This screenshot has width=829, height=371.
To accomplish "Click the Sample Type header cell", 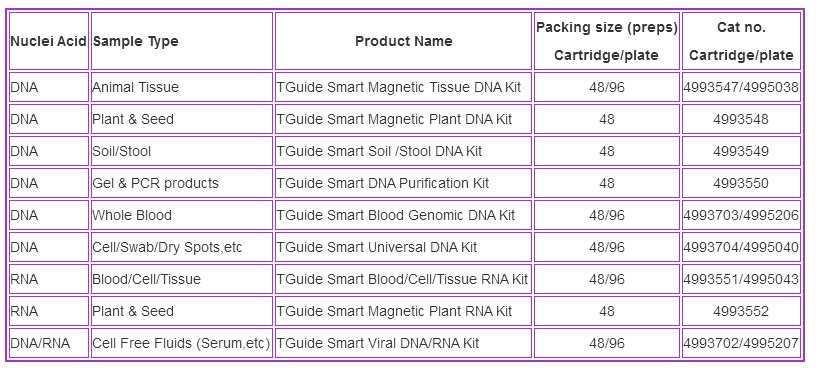I will pyautogui.click(x=182, y=41).
